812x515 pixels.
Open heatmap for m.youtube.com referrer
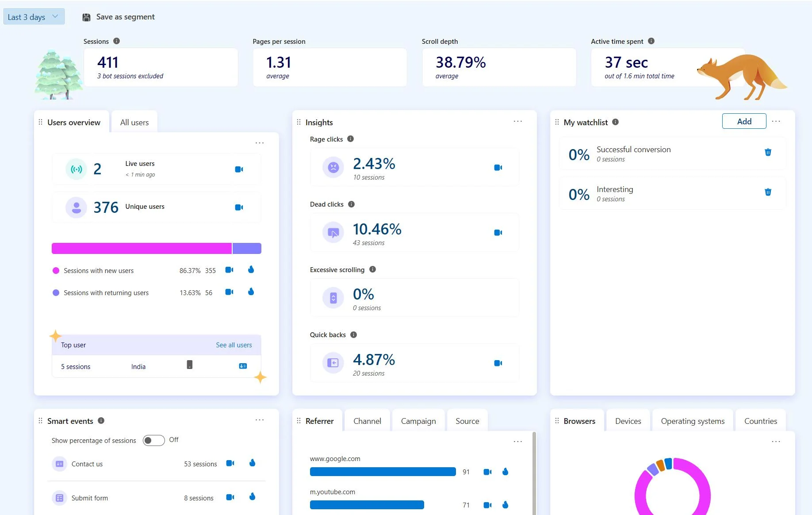click(x=505, y=505)
